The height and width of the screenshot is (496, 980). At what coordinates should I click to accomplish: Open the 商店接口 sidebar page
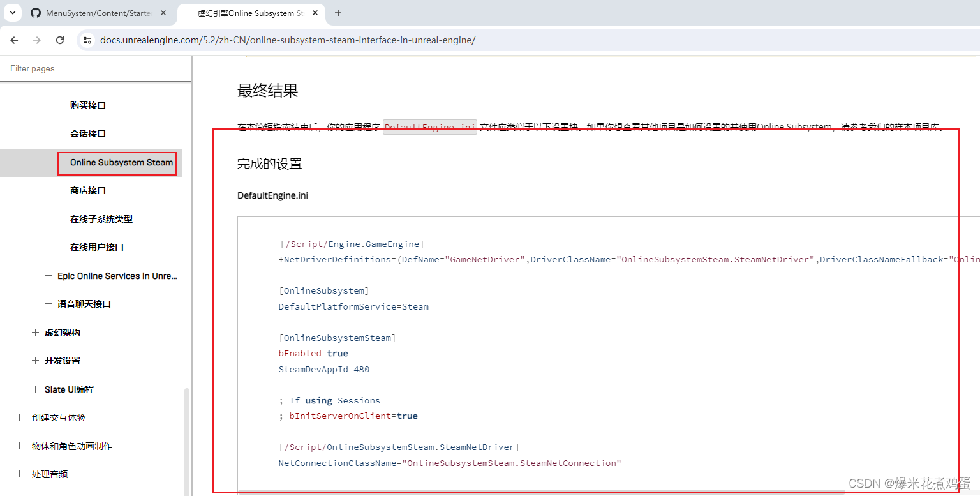click(x=88, y=190)
